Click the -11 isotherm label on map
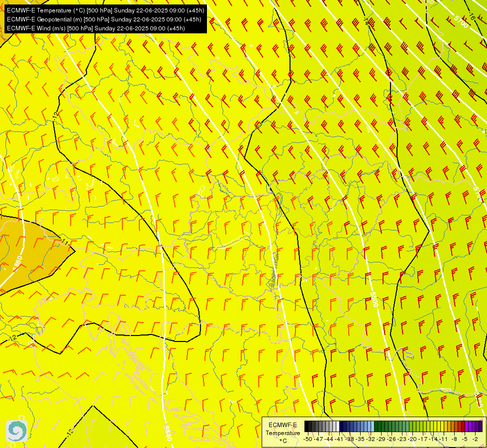This screenshot has width=487, height=448. pos(65,242)
